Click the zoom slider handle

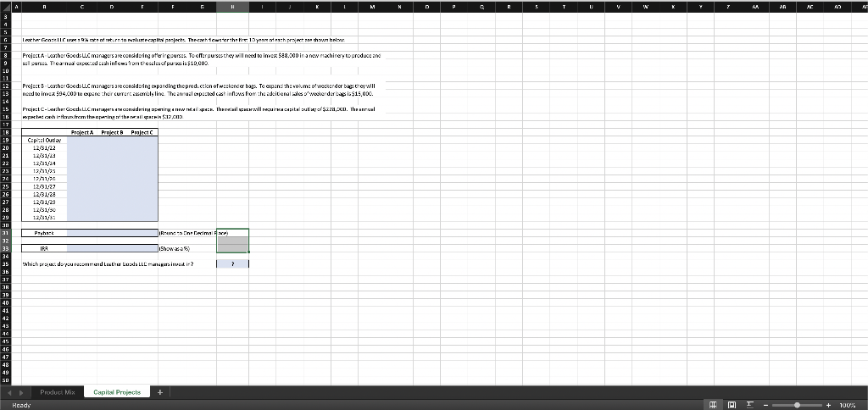click(x=797, y=405)
